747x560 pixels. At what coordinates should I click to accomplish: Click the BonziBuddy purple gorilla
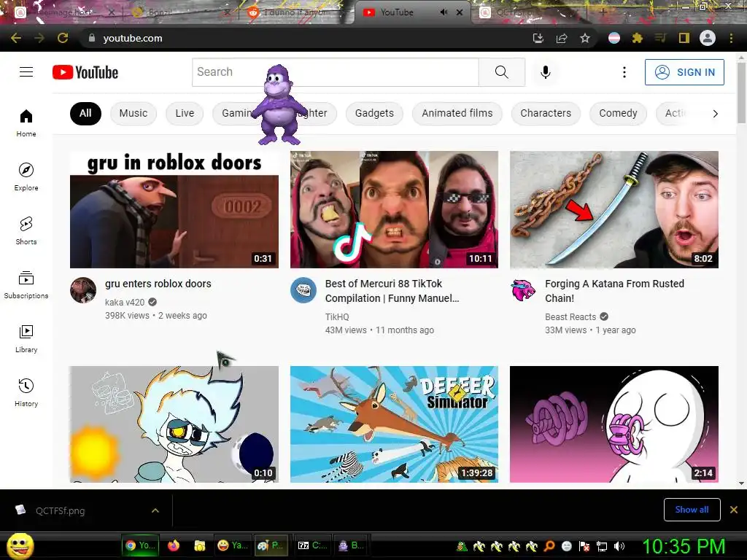tap(279, 105)
